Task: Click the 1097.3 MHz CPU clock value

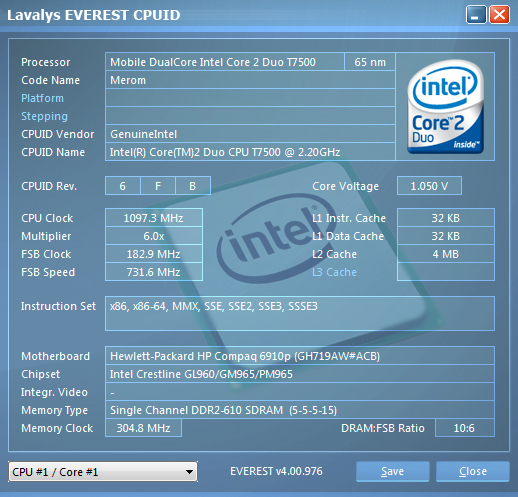Action: [x=154, y=218]
